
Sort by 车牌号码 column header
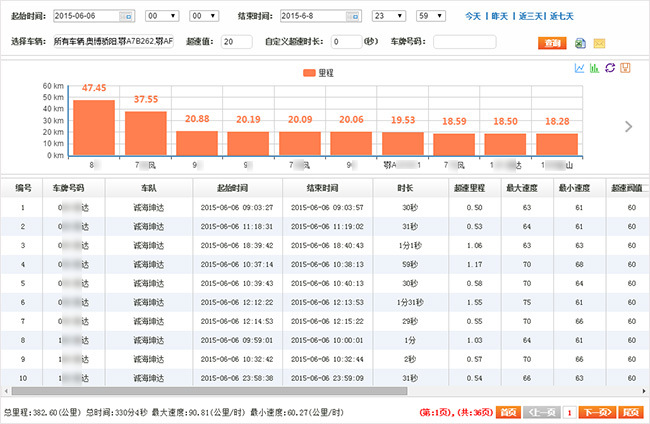pyautogui.click(x=74, y=188)
